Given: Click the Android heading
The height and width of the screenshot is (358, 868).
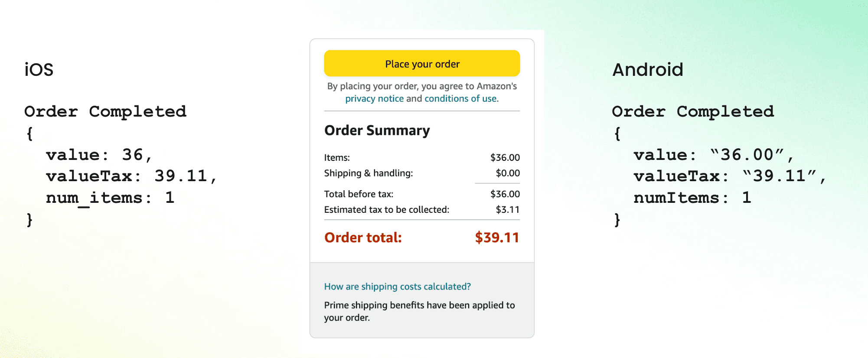Looking at the screenshot, I should pos(647,70).
